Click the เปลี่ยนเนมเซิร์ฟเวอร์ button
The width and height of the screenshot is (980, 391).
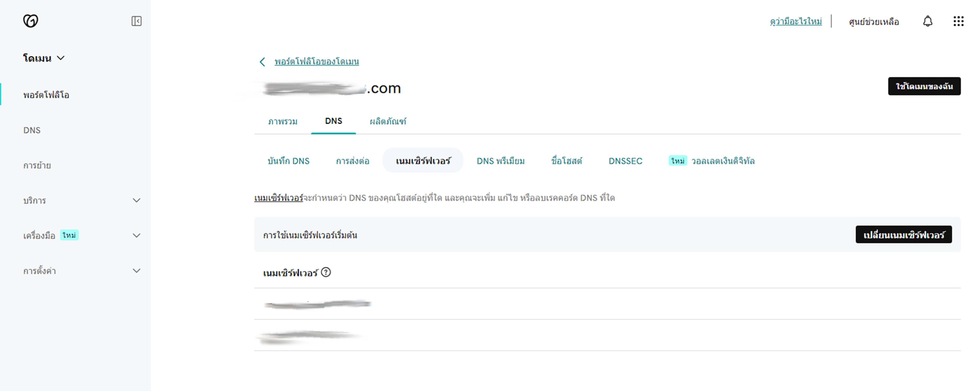click(903, 235)
